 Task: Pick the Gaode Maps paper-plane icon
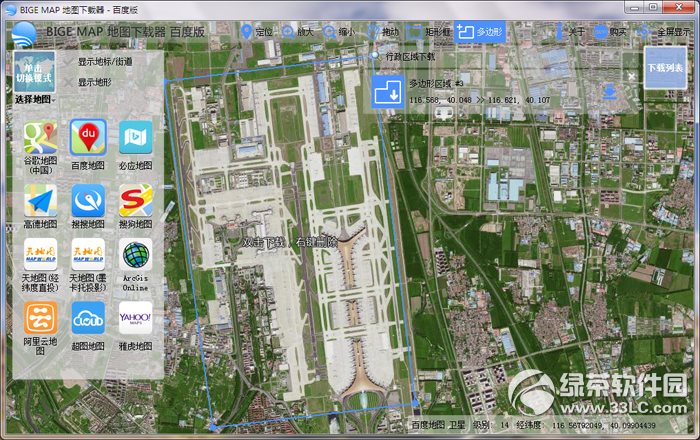[41, 200]
